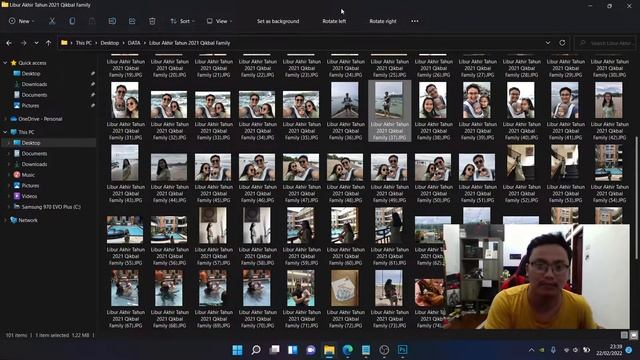This screenshot has width=640, height=360.
Task: Collapse the This PC tree node
Action: click(5, 132)
